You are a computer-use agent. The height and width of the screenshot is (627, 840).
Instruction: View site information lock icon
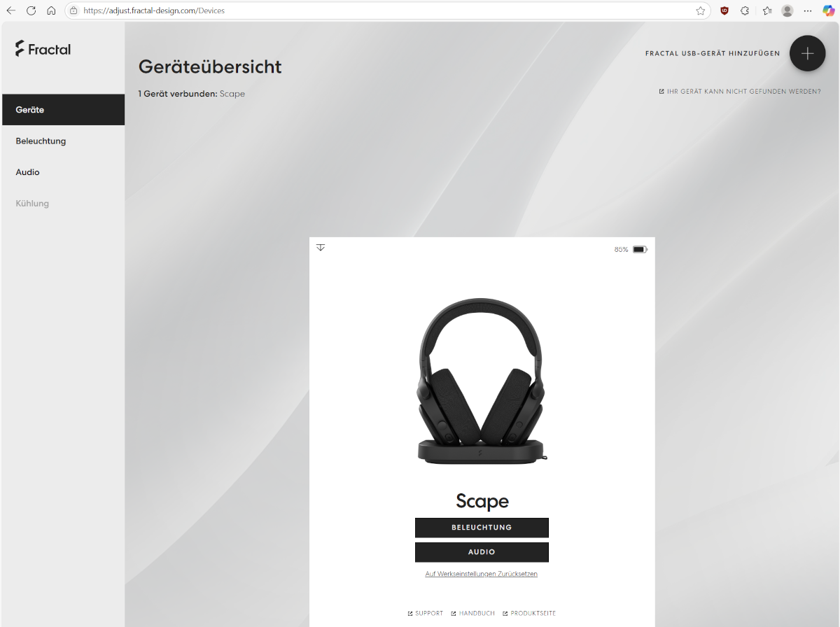click(x=73, y=10)
